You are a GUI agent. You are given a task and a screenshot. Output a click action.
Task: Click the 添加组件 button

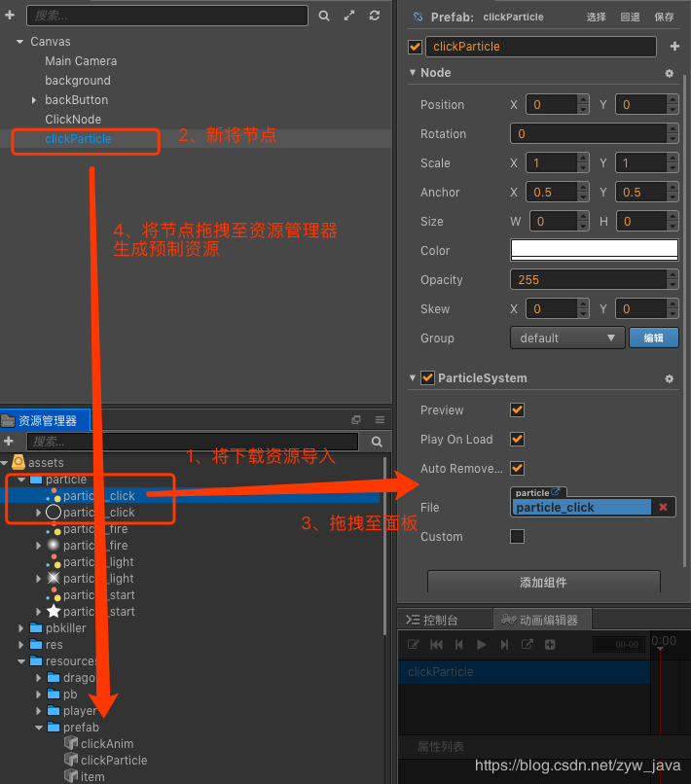(x=543, y=582)
